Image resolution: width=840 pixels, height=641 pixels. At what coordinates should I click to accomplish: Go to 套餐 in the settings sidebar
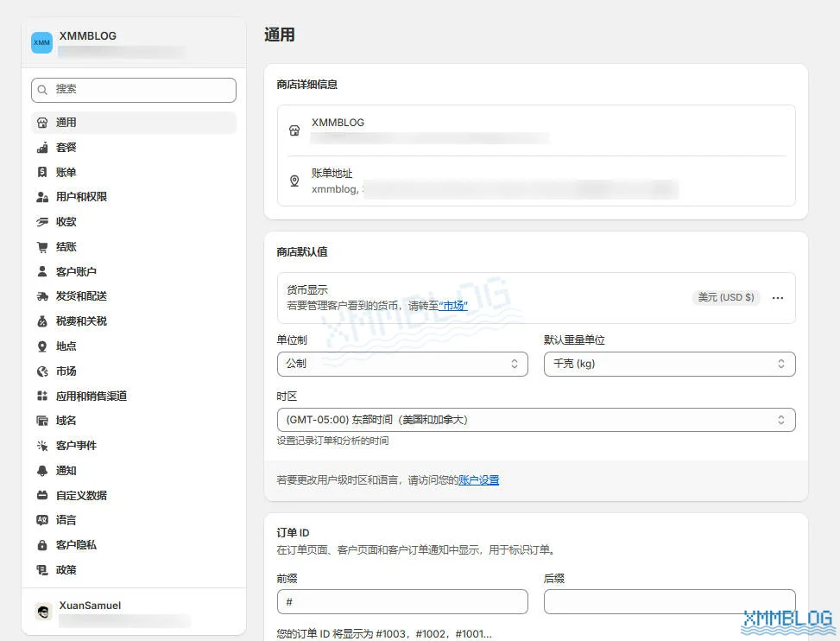click(134, 148)
